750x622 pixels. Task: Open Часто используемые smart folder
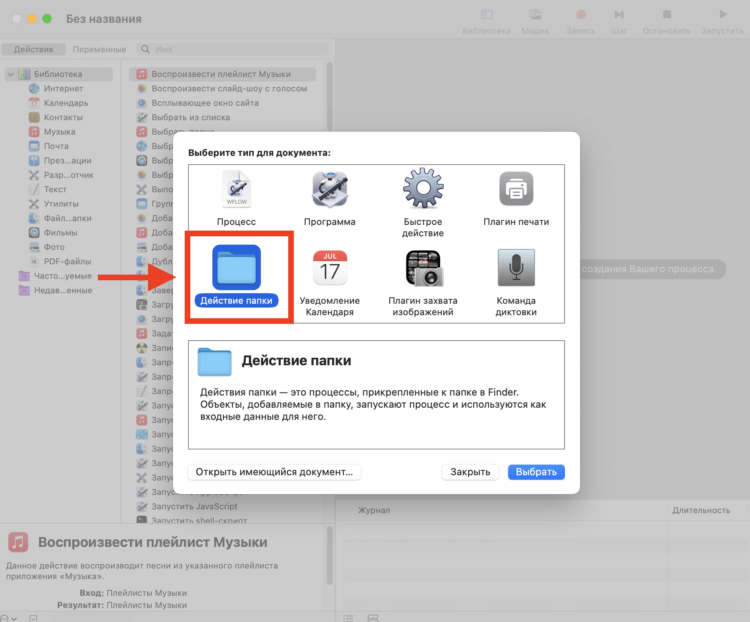pos(55,276)
